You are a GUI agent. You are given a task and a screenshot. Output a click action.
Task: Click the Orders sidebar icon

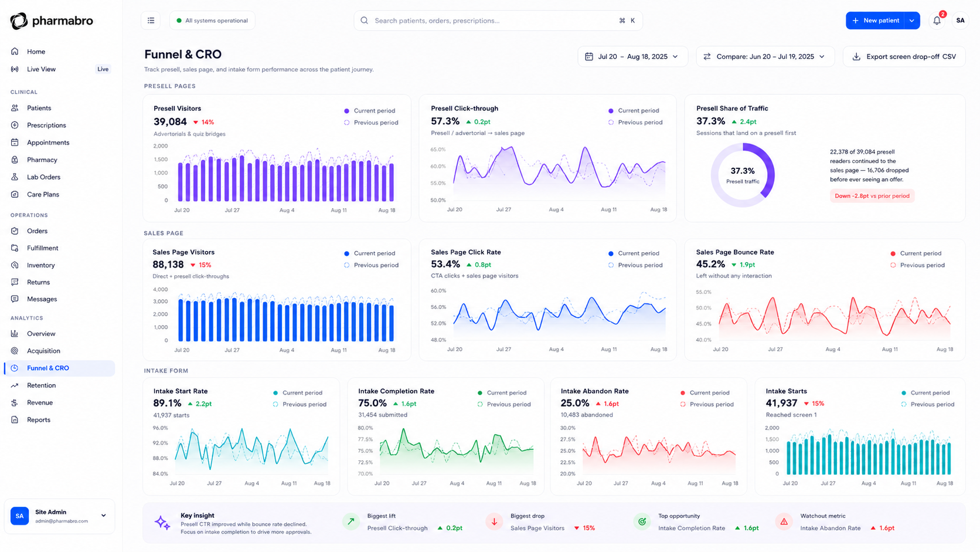15,231
